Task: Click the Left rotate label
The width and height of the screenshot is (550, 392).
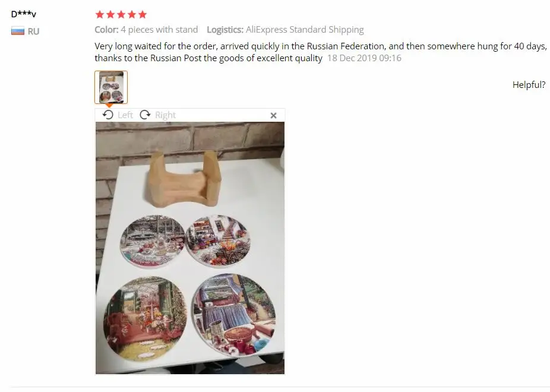Action: [125, 115]
